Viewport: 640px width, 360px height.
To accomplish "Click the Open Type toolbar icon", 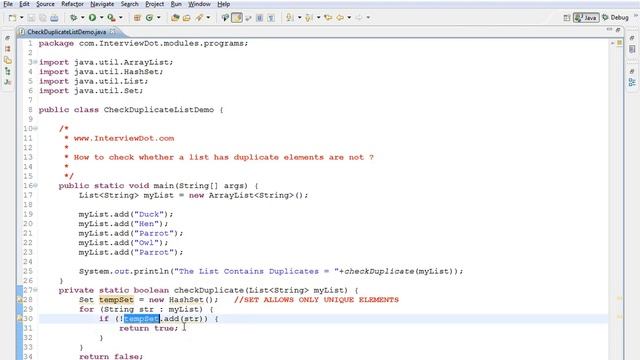I will pos(175,18).
